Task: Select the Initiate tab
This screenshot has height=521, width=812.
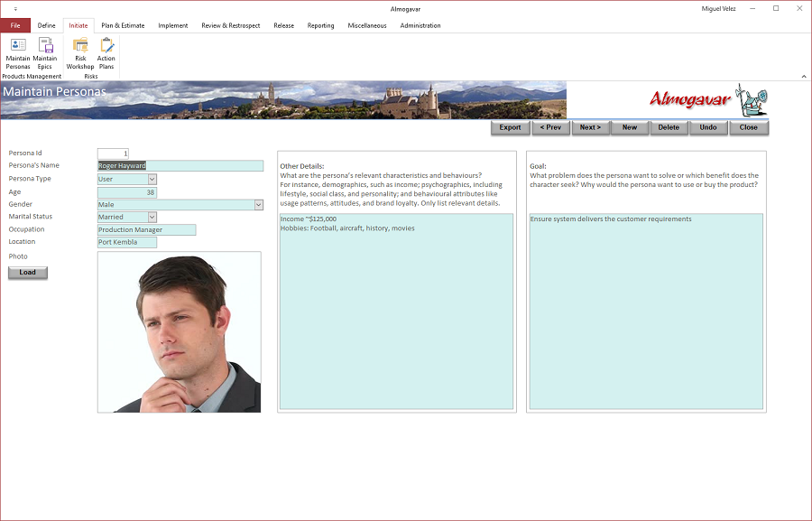Action: click(78, 25)
